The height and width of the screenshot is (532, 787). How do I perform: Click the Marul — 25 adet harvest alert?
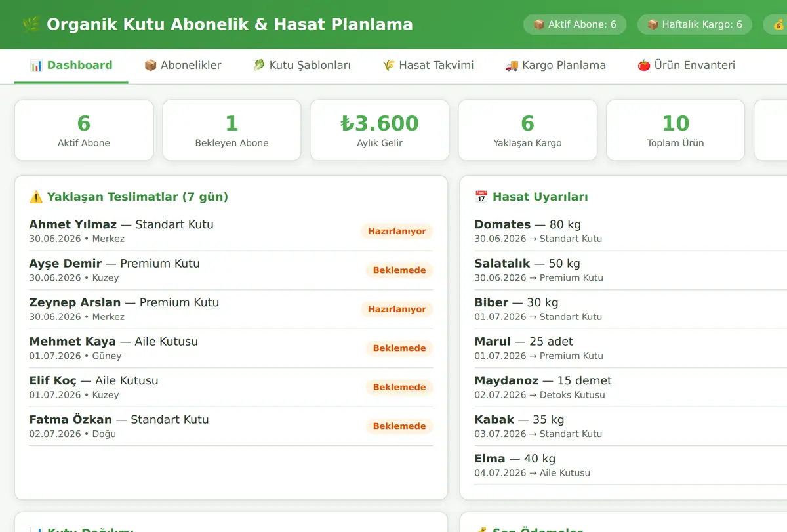[x=630, y=348]
